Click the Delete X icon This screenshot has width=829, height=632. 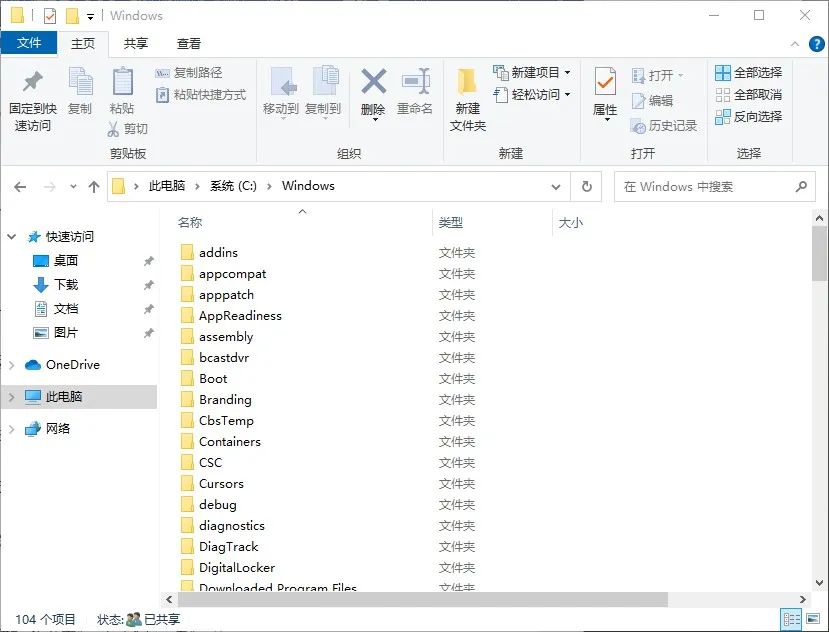[x=373, y=81]
